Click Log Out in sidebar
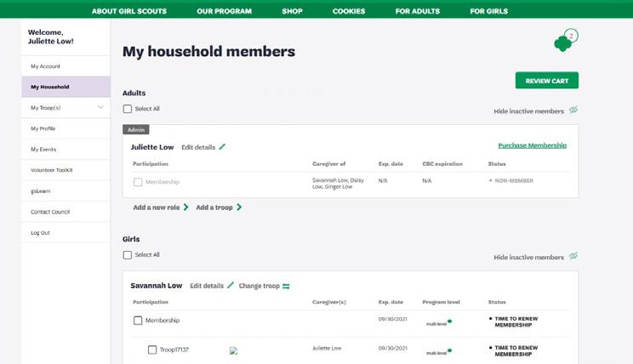This screenshot has width=633, height=364. [x=66, y=233]
